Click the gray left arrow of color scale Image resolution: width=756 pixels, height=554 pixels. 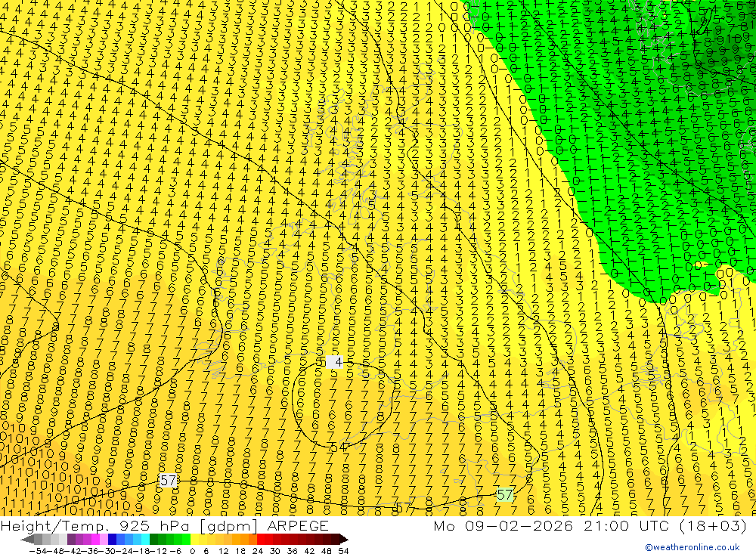tap(27, 539)
